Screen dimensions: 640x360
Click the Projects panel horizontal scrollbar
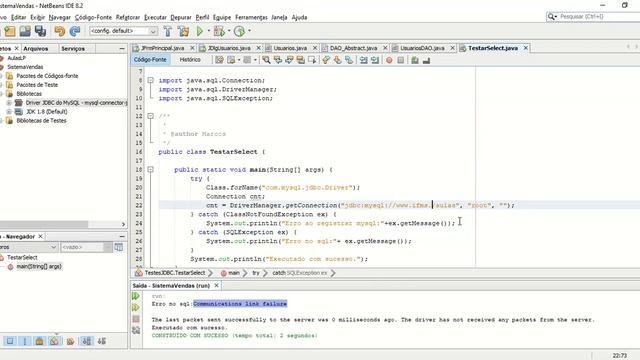click(x=44, y=224)
